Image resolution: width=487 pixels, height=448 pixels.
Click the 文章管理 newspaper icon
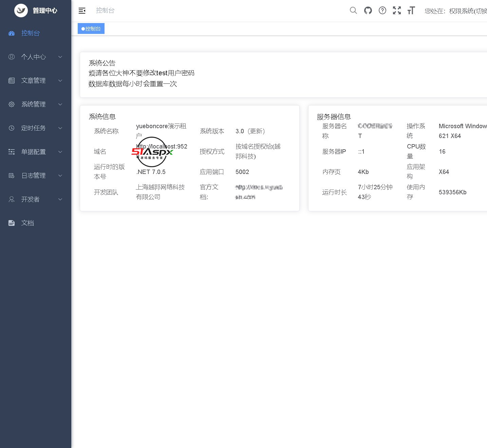12,81
